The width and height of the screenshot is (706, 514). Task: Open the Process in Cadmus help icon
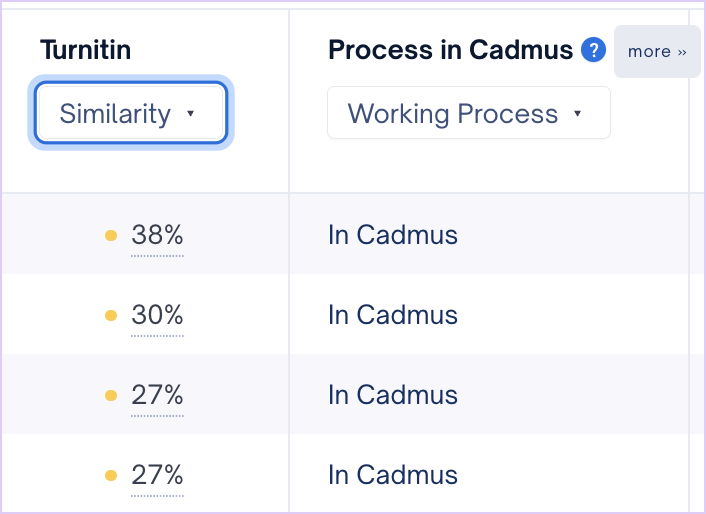coord(593,50)
